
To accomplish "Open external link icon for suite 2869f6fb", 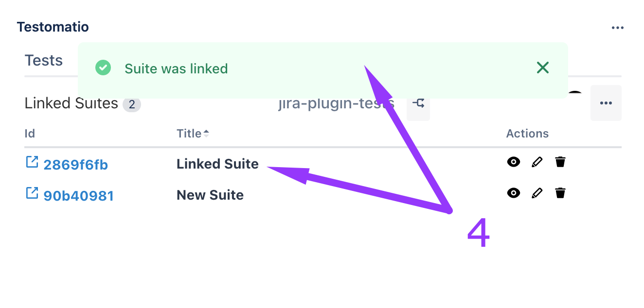I will pos(32,162).
